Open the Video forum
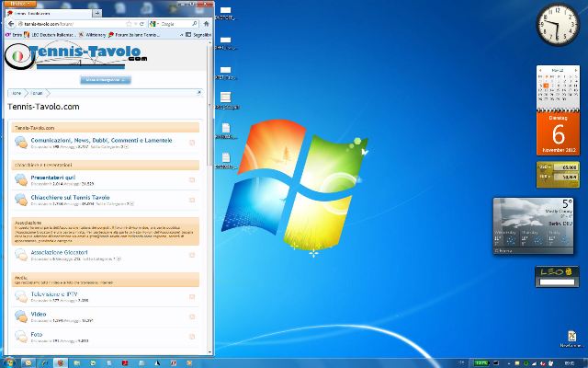Screen dimensions: 588x368 pyautogui.click(x=39, y=314)
